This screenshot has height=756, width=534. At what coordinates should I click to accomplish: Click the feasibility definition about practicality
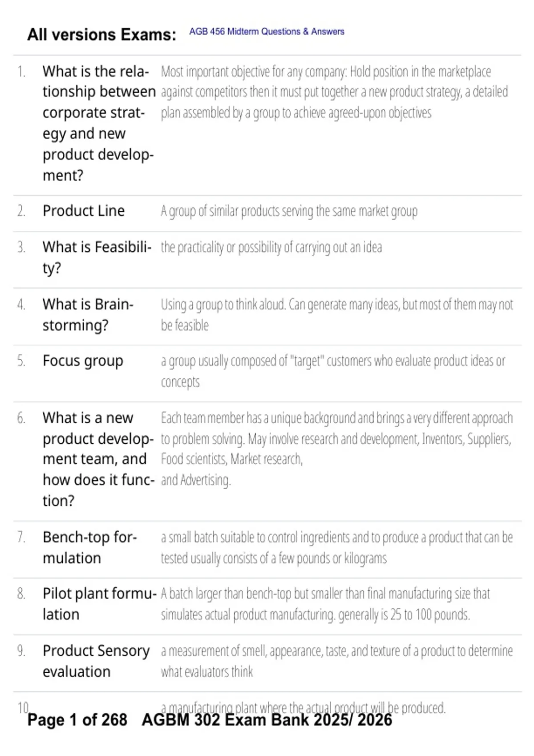(x=271, y=248)
